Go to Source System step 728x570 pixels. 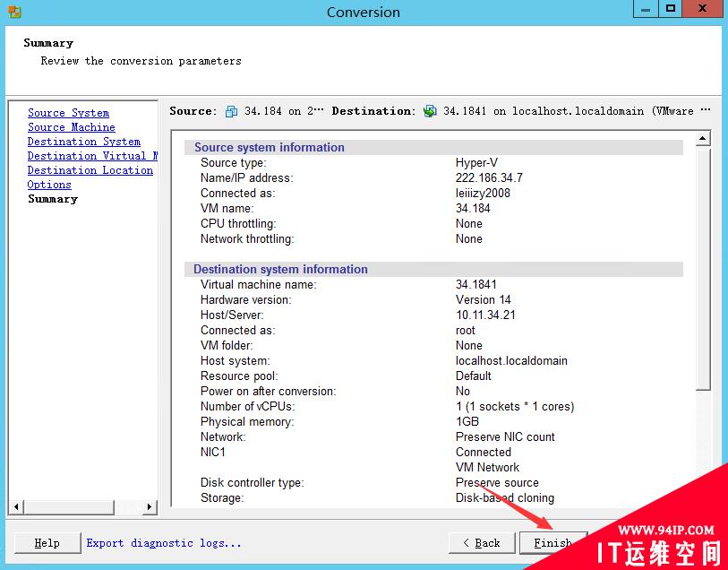tap(68, 113)
